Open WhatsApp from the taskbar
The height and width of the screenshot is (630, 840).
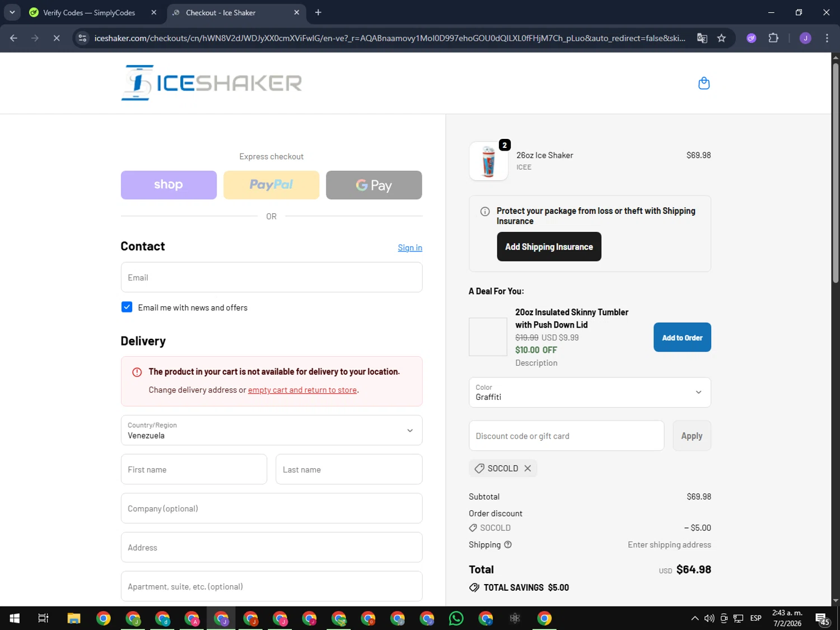[x=456, y=618]
